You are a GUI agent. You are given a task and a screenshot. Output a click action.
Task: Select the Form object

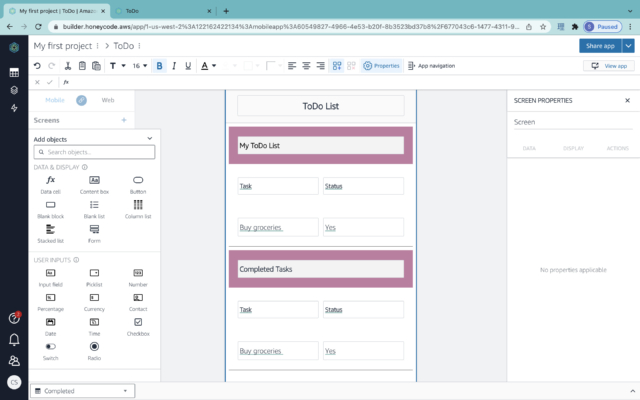tap(94, 234)
